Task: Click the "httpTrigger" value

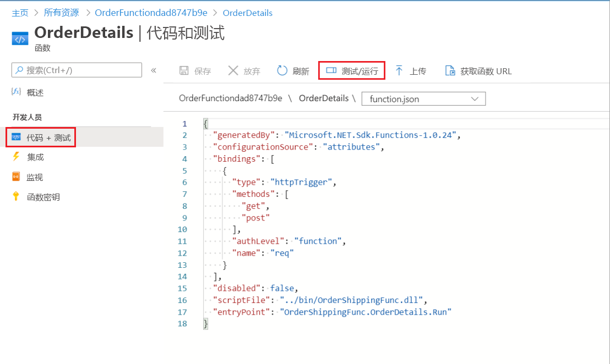Action: tap(301, 182)
